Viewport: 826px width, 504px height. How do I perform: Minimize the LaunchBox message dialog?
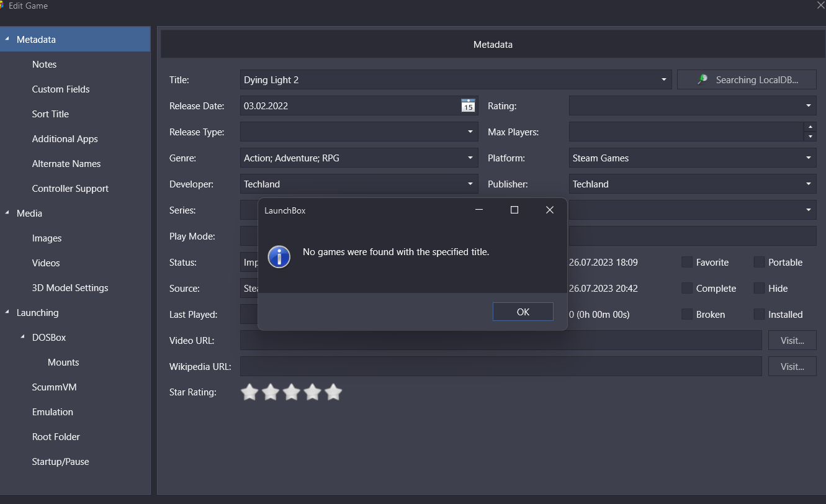coord(479,210)
